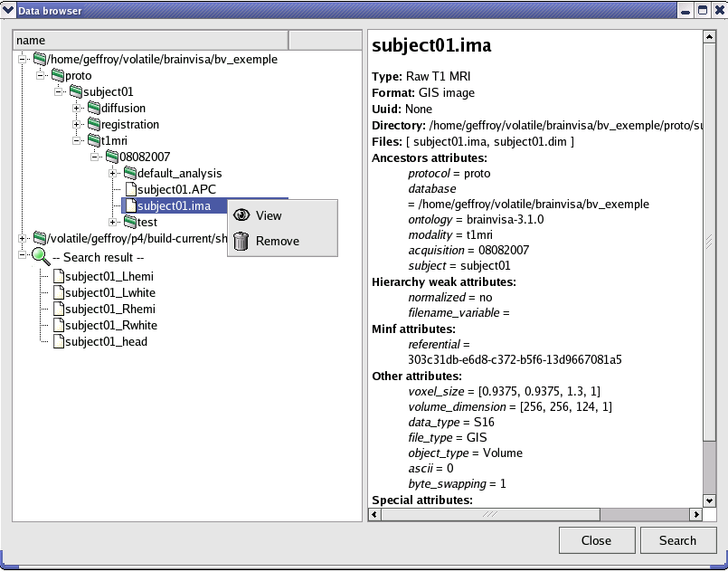
Task: Click the document icon beside subject01.APC
Action: [x=129, y=189]
